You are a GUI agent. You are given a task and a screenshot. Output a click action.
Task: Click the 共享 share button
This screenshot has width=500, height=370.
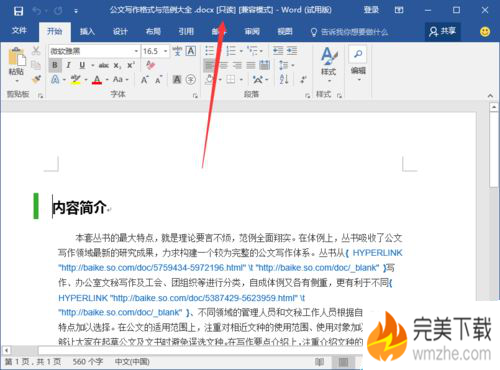(443, 32)
